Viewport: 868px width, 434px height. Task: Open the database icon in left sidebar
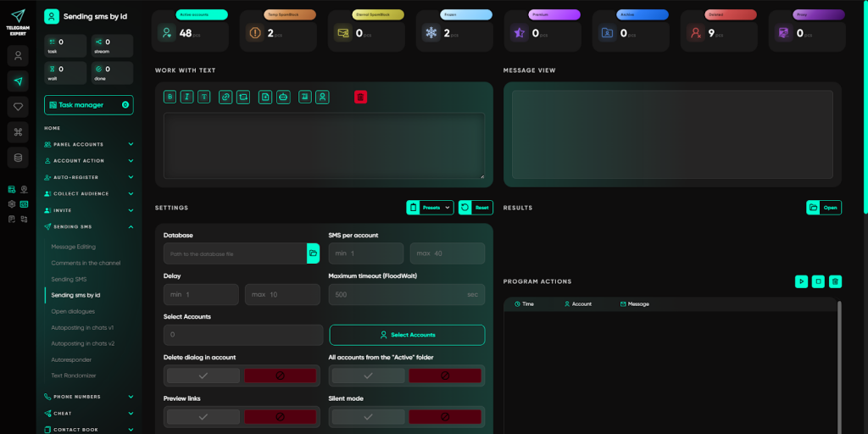(18, 157)
